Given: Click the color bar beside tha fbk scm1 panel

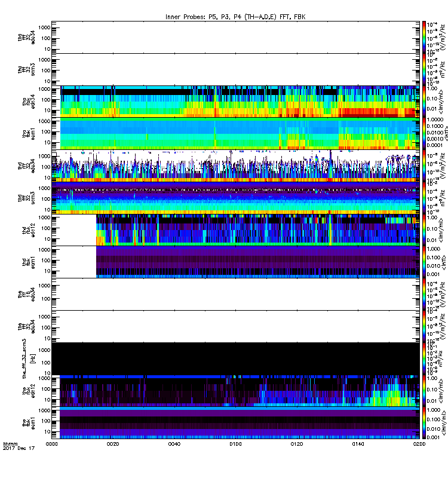Looking at the screenshot, I should pos(424,133).
